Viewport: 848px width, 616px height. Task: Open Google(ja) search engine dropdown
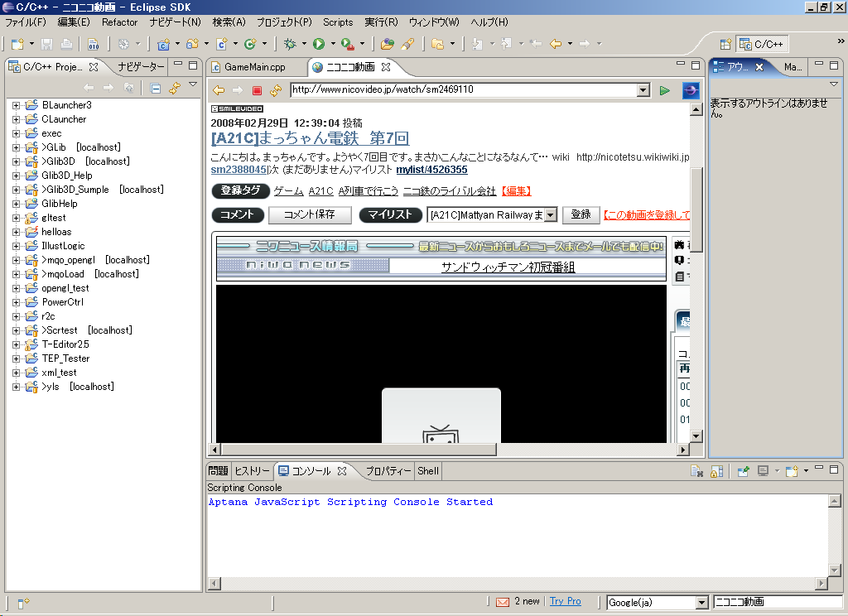click(x=702, y=603)
